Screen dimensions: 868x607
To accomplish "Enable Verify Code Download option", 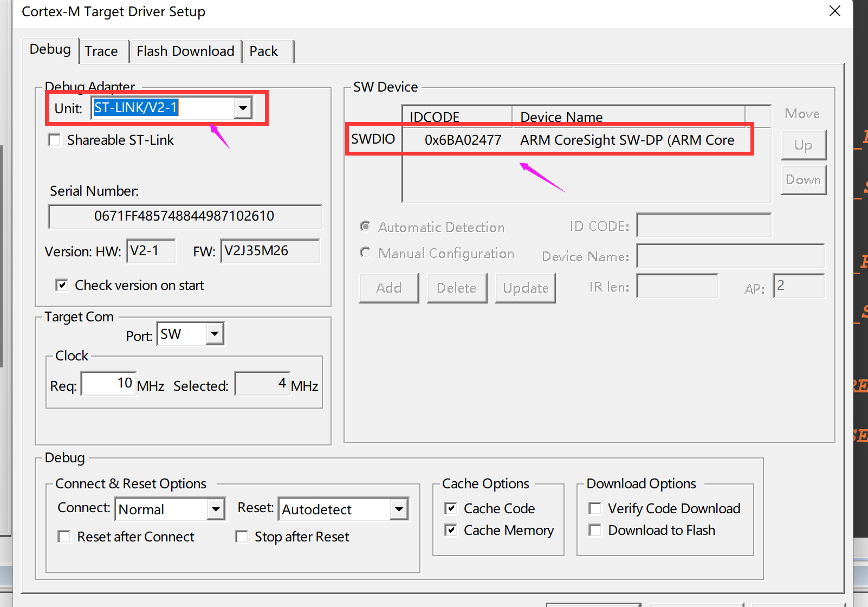I will coord(595,508).
